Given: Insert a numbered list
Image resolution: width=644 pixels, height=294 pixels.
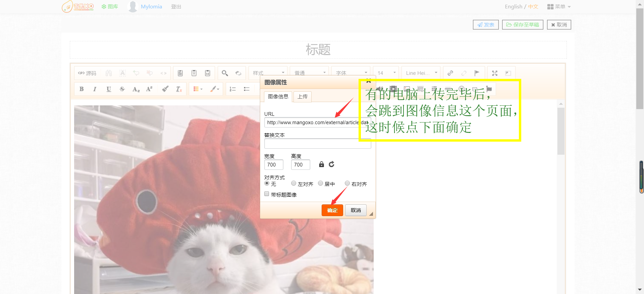Looking at the screenshot, I should [233, 89].
